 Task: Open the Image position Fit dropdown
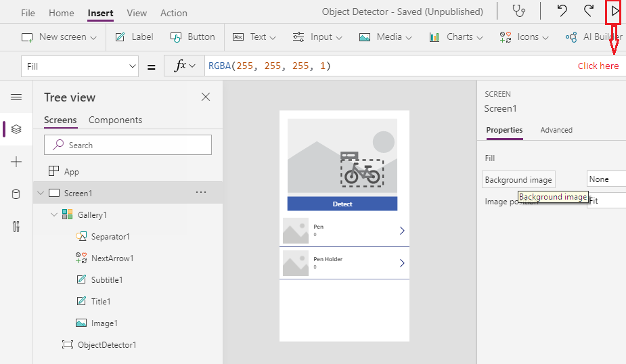point(606,201)
